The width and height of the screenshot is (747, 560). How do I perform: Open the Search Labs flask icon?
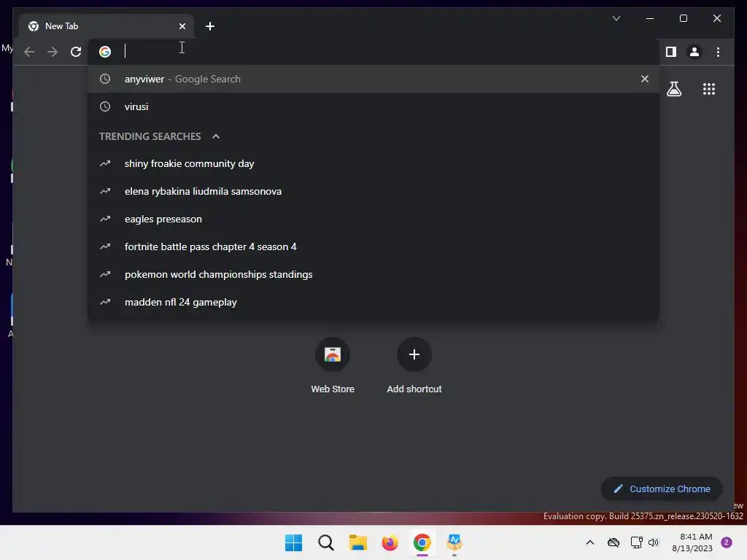pyautogui.click(x=673, y=89)
